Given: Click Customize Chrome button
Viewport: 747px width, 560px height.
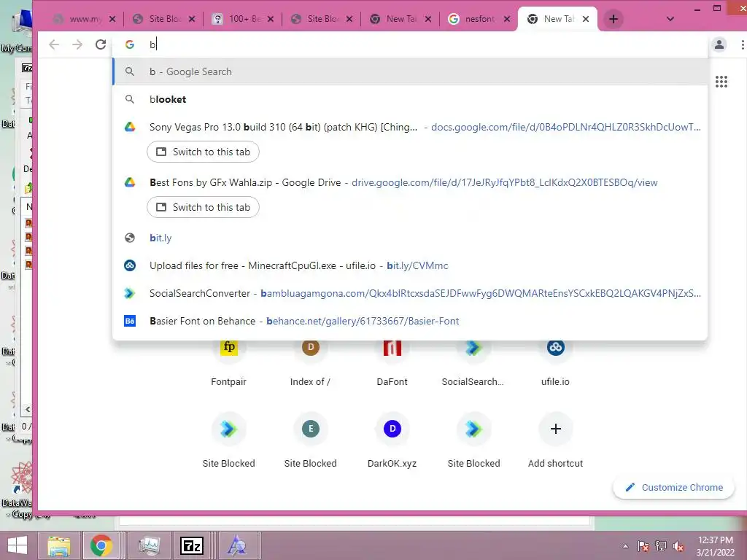Looking at the screenshot, I should [673, 487].
